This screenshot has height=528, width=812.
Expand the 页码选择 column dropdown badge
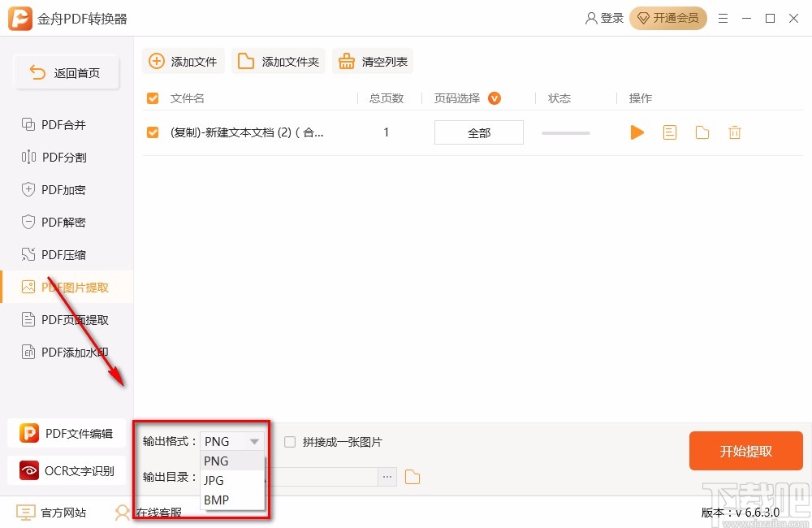point(495,97)
